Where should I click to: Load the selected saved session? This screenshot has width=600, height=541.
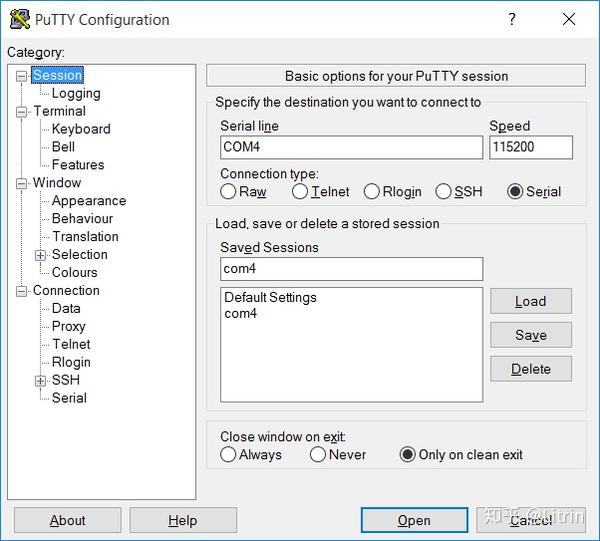(x=531, y=301)
